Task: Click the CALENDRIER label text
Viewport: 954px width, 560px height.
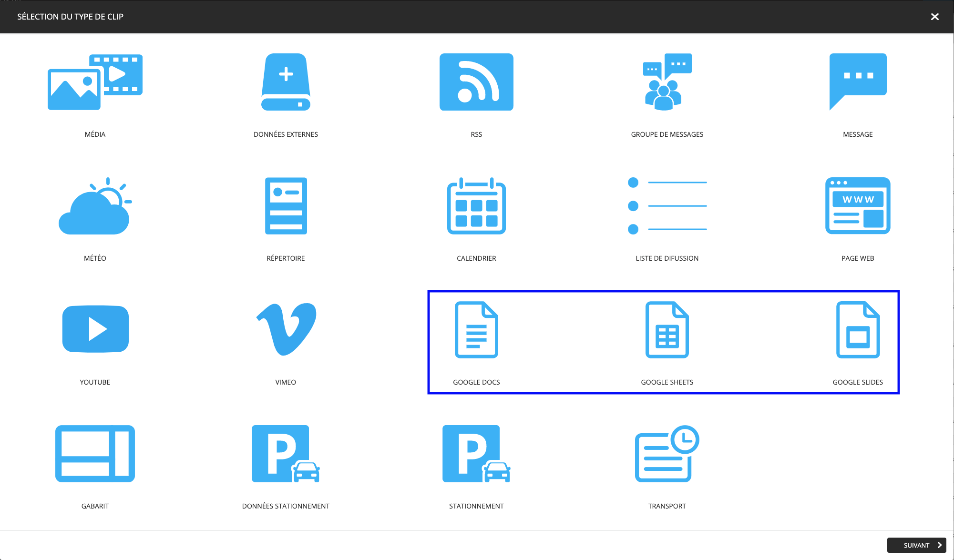Action: [x=476, y=258]
